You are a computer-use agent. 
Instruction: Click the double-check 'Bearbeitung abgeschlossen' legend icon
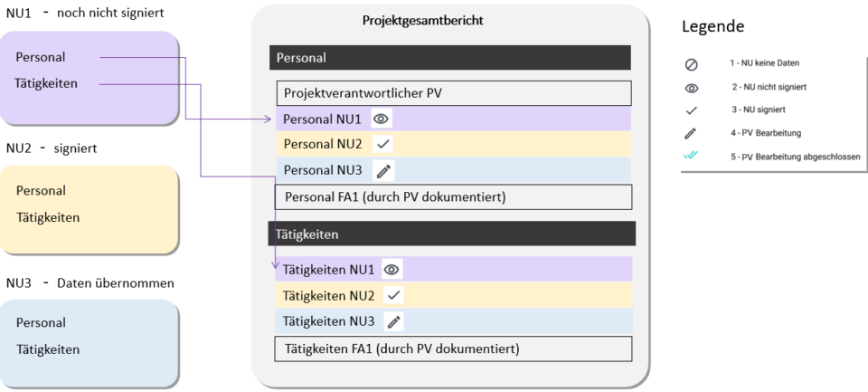point(693,156)
